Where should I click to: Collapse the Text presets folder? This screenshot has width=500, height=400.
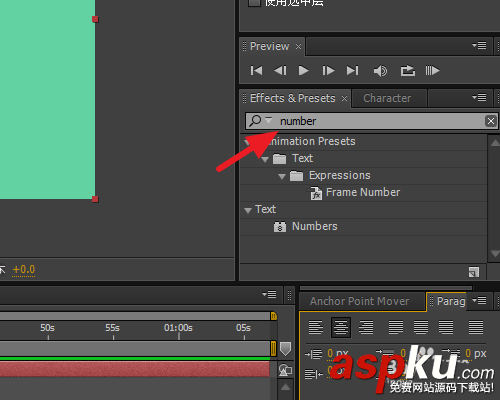coord(265,159)
